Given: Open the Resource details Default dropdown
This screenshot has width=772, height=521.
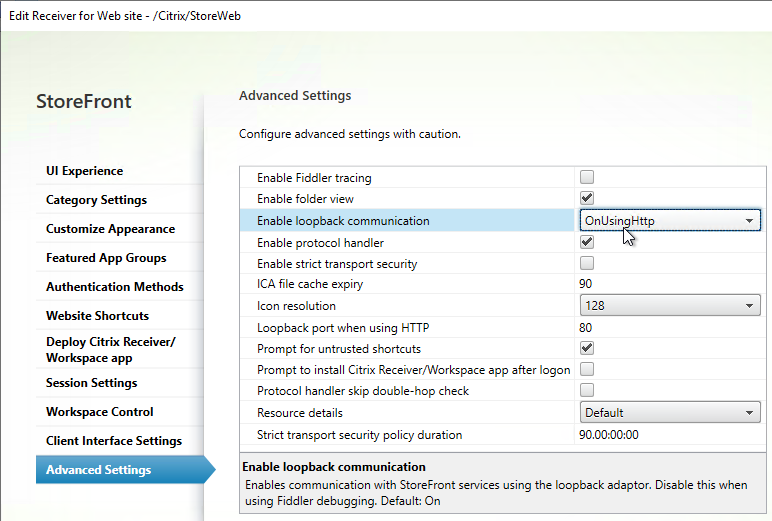Looking at the screenshot, I should (670, 412).
